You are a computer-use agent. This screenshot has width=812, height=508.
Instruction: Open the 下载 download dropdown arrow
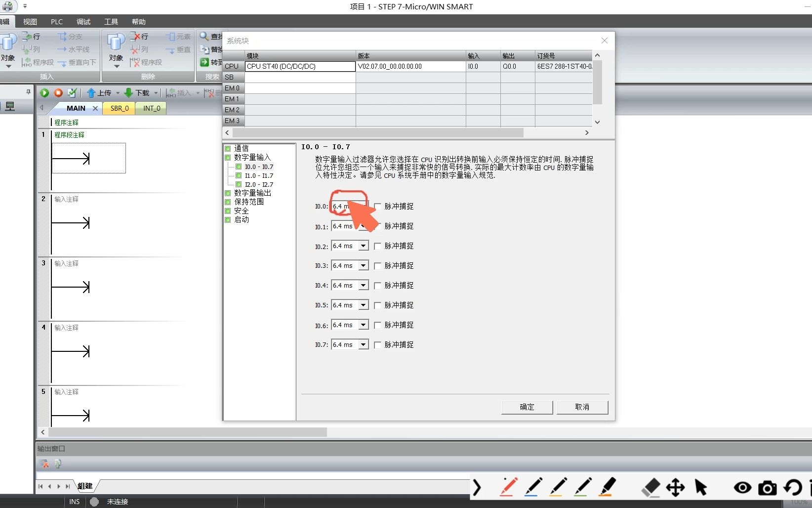[x=156, y=93]
